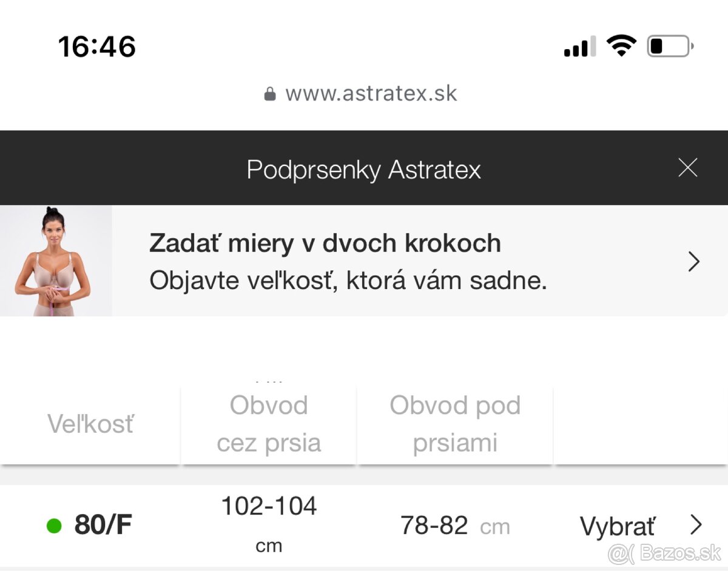Switch to the Obvod cez prsia column
The width and height of the screenshot is (728, 571).
268,424
